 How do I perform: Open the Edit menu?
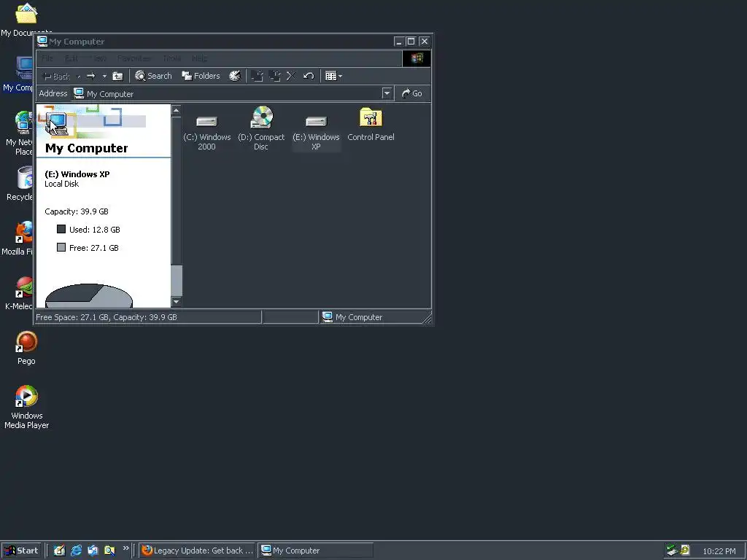coord(71,58)
